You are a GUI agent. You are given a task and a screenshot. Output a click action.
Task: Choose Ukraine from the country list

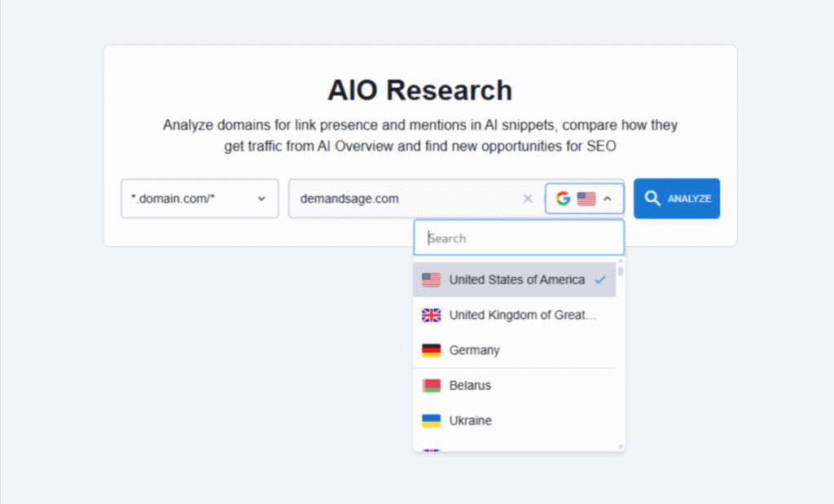click(x=515, y=420)
